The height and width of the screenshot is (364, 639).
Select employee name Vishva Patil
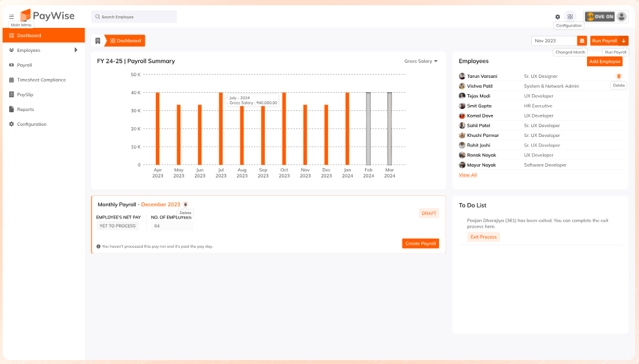point(480,86)
